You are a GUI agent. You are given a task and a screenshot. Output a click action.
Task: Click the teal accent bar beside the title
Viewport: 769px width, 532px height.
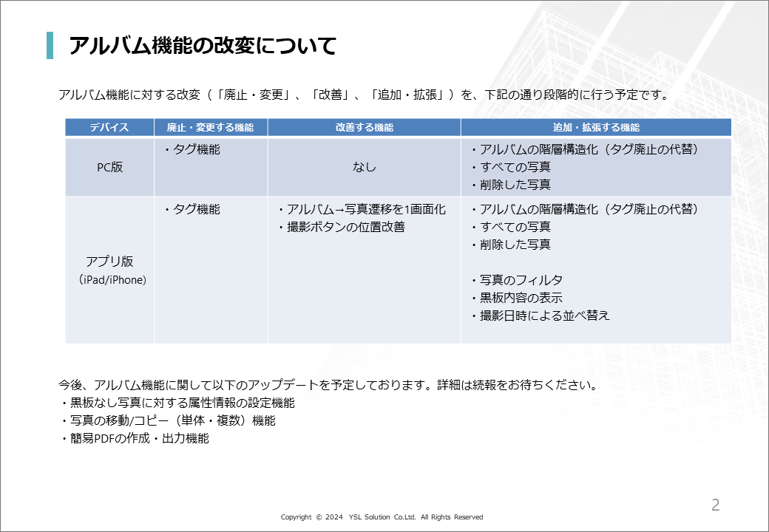click(x=50, y=46)
